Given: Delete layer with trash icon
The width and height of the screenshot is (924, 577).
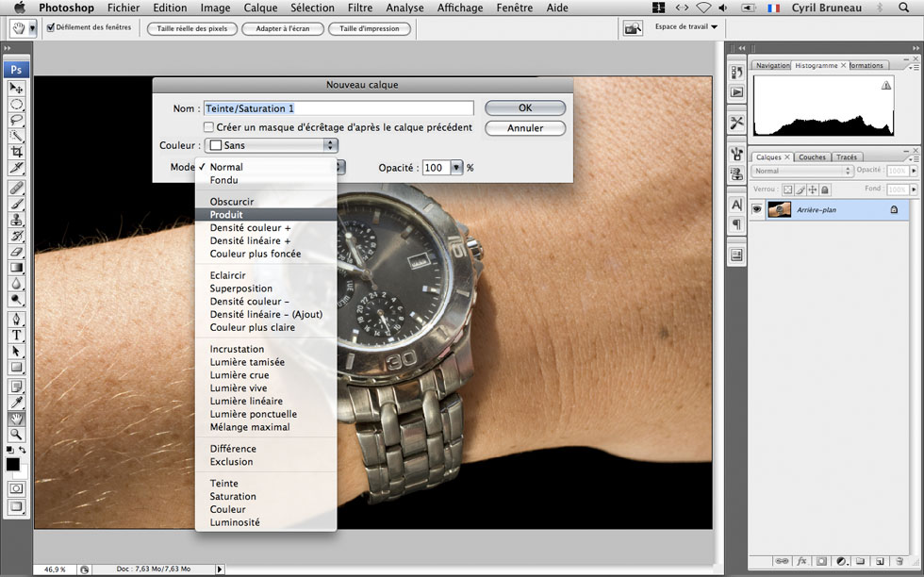Looking at the screenshot, I should [899, 562].
